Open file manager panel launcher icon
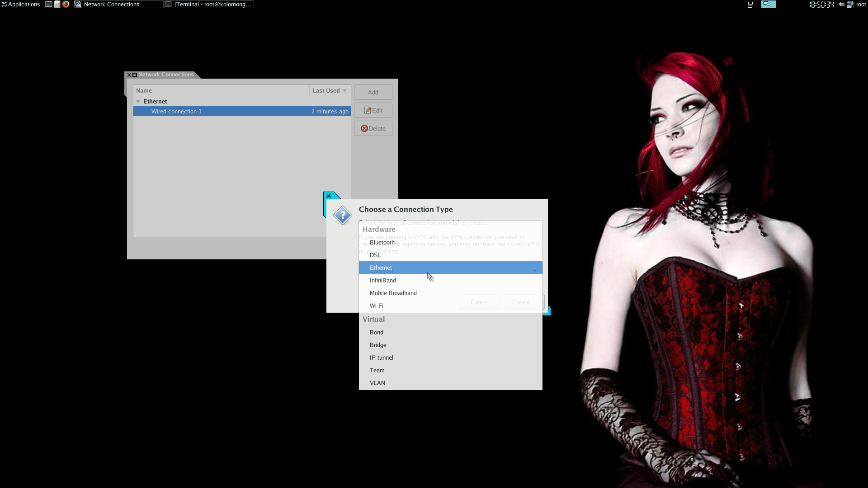 tap(57, 4)
